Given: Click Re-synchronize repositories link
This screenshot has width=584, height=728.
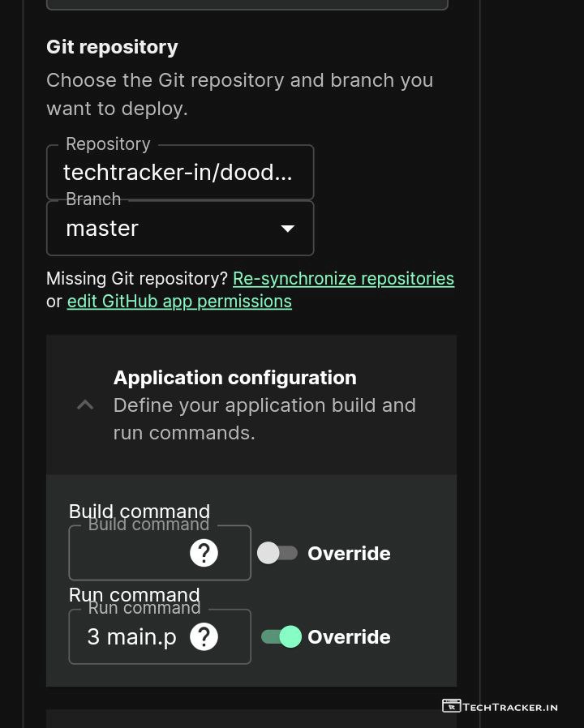Looking at the screenshot, I should click(343, 279).
